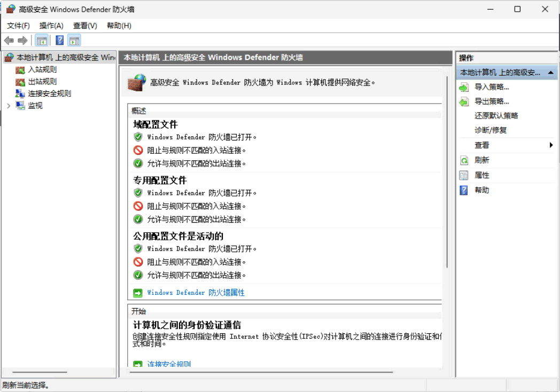Click green arrow icon beside Windows Defender 防火墙属性
The width and height of the screenshot is (560, 392).
pos(138,293)
